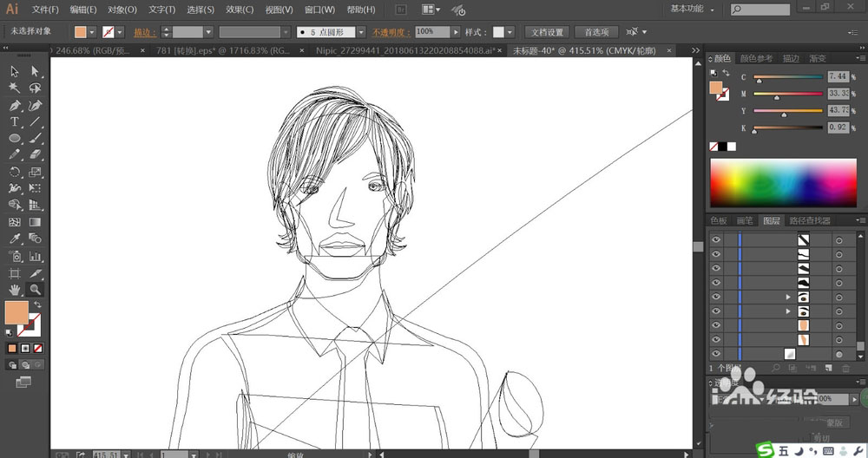Select the Ellipse shape tool

(15, 138)
